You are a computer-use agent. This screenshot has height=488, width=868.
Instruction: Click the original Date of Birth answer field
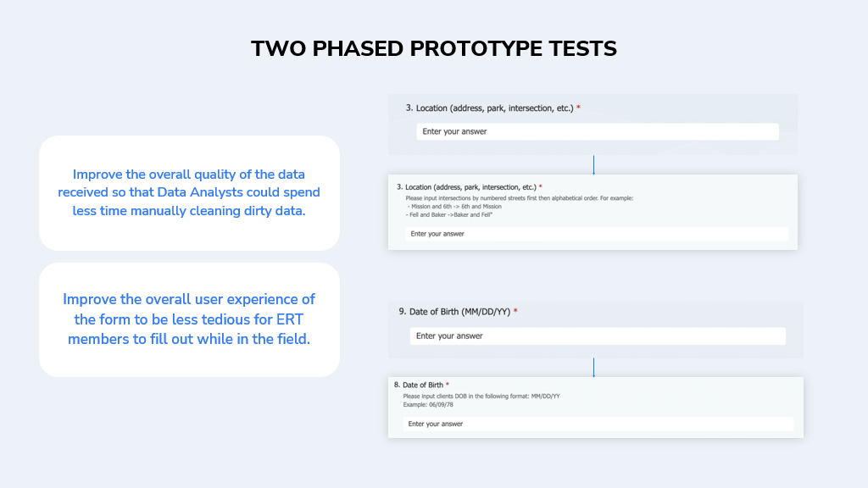click(x=598, y=335)
